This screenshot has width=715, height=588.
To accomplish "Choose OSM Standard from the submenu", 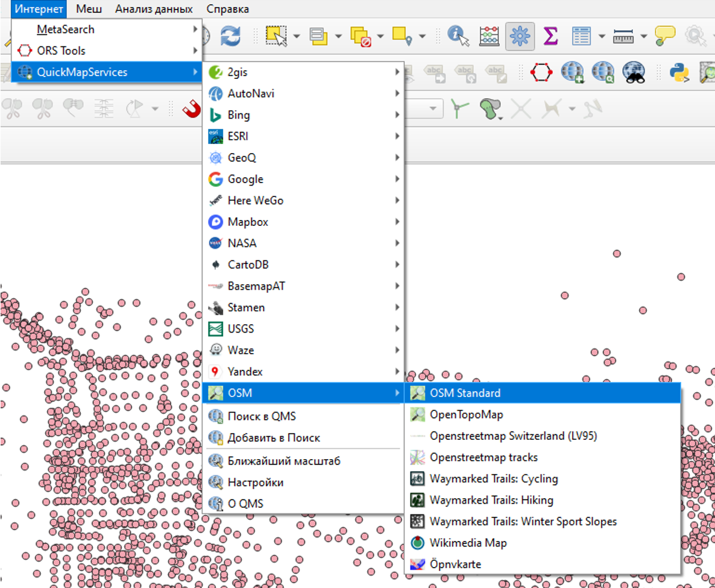I will pos(465,393).
